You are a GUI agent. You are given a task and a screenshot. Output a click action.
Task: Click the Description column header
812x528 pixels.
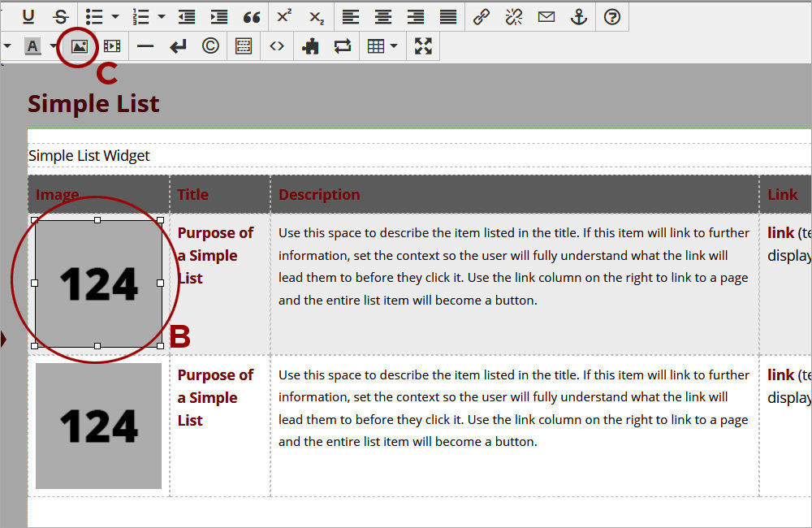(319, 195)
